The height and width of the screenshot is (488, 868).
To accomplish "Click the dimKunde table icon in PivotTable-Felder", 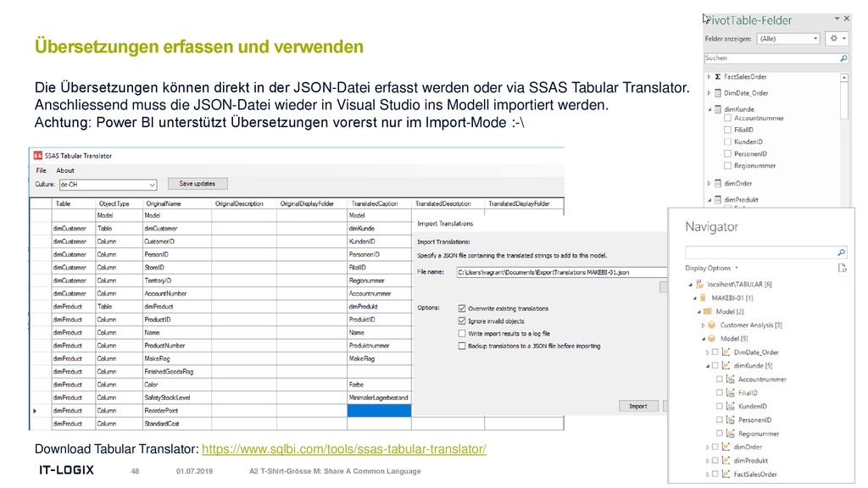I will [717, 109].
